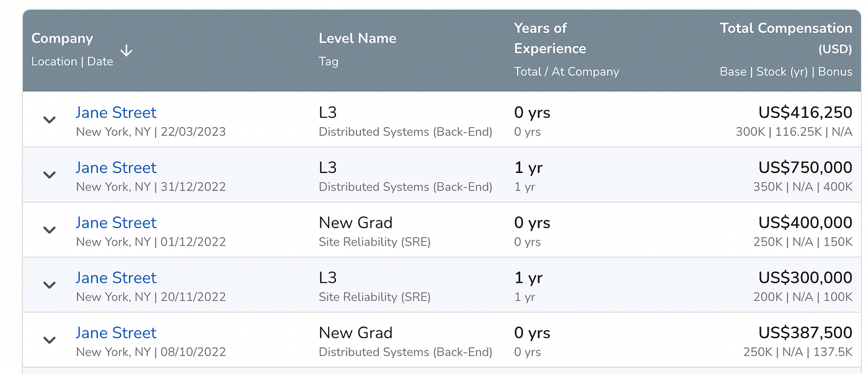Image resolution: width=868 pixels, height=374 pixels.
Task: Expand the 22/03/2023 Jane Street entry
Action: coord(49,120)
